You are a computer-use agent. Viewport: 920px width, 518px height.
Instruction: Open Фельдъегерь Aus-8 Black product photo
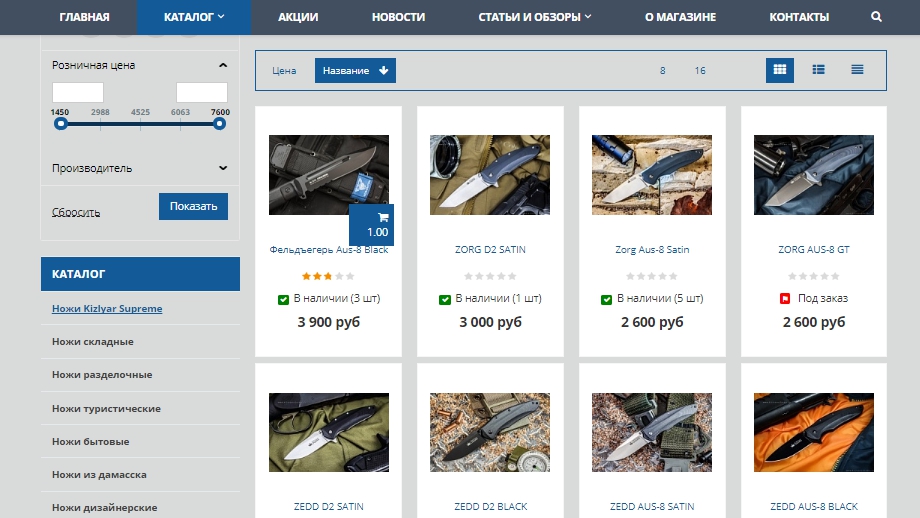click(x=329, y=175)
